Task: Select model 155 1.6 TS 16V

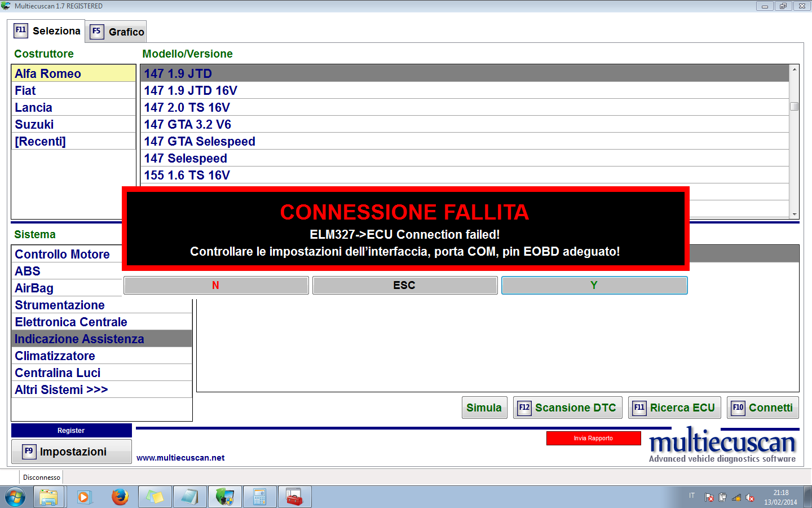Action: pyautogui.click(x=465, y=175)
